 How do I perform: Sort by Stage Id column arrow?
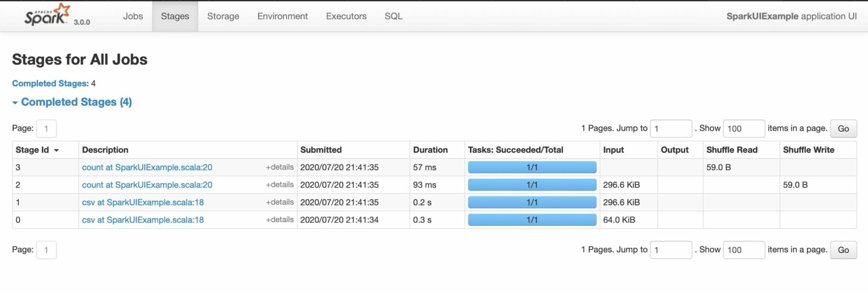(x=56, y=150)
